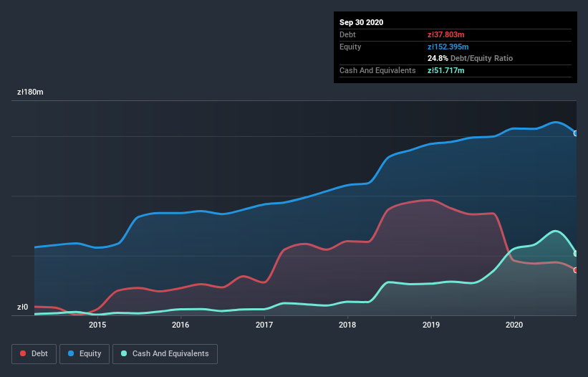Click the tooltip Equity row label
The height and width of the screenshot is (377, 588).
coord(350,47)
